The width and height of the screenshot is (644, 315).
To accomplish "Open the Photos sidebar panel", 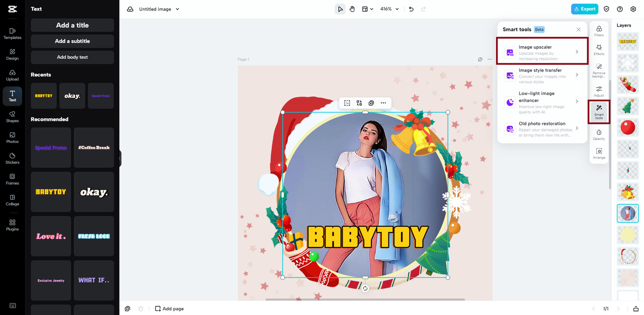I will click(12, 138).
